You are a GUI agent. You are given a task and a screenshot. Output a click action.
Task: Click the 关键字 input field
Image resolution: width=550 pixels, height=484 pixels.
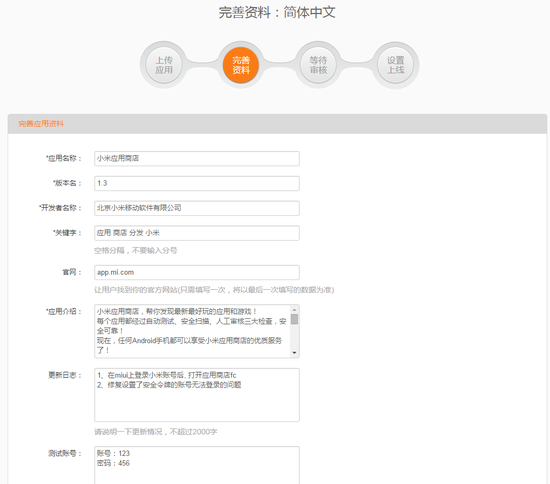tap(197, 233)
